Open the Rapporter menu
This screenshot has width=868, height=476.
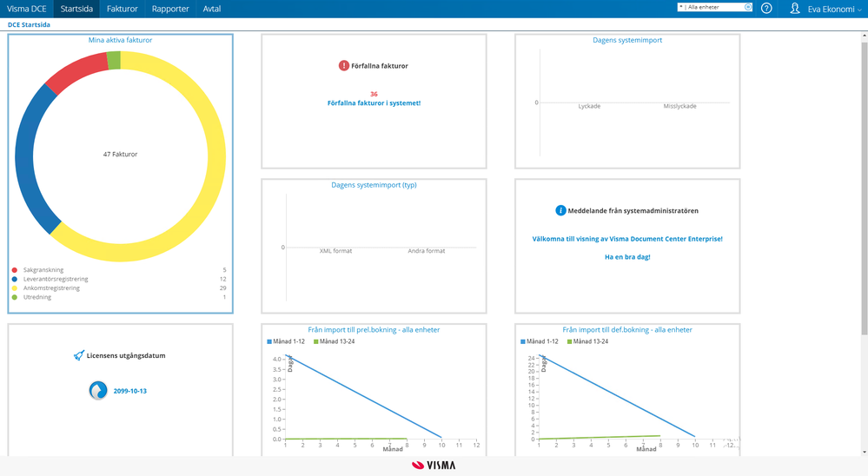170,9
